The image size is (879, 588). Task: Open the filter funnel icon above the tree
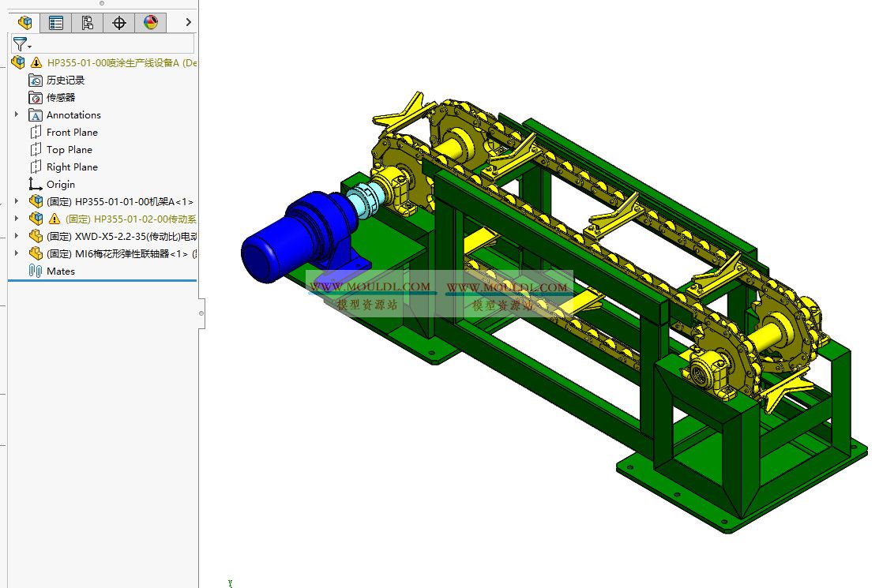click(x=20, y=44)
